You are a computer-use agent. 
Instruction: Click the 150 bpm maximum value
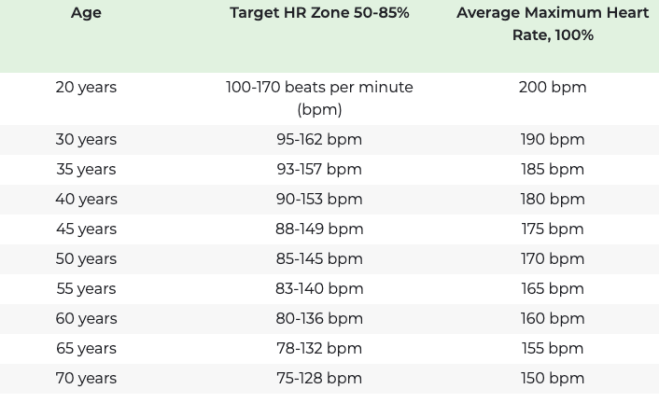pyautogui.click(x=552, y=378)
